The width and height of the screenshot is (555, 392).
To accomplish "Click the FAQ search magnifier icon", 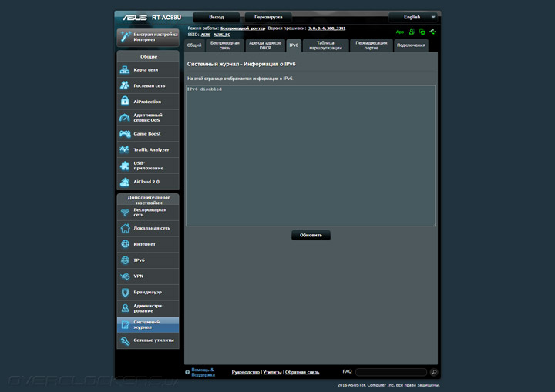I will click(x=434, y=372).
